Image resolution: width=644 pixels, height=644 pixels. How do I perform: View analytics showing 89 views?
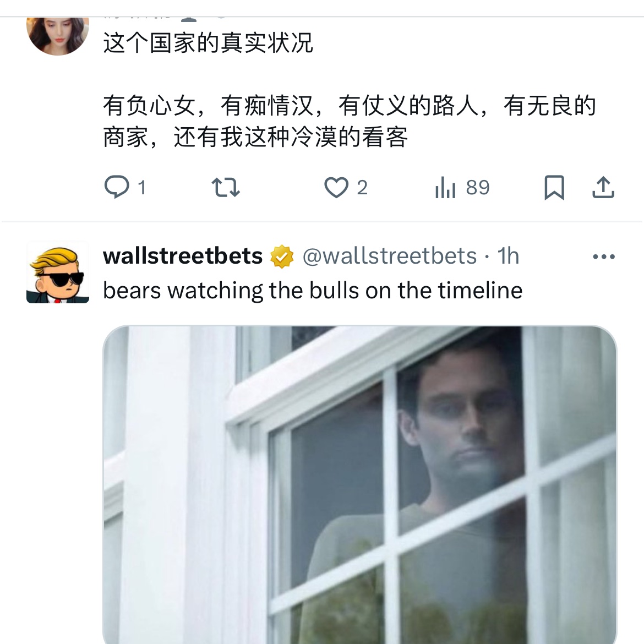pyautogui.click(x=446, y=187)
